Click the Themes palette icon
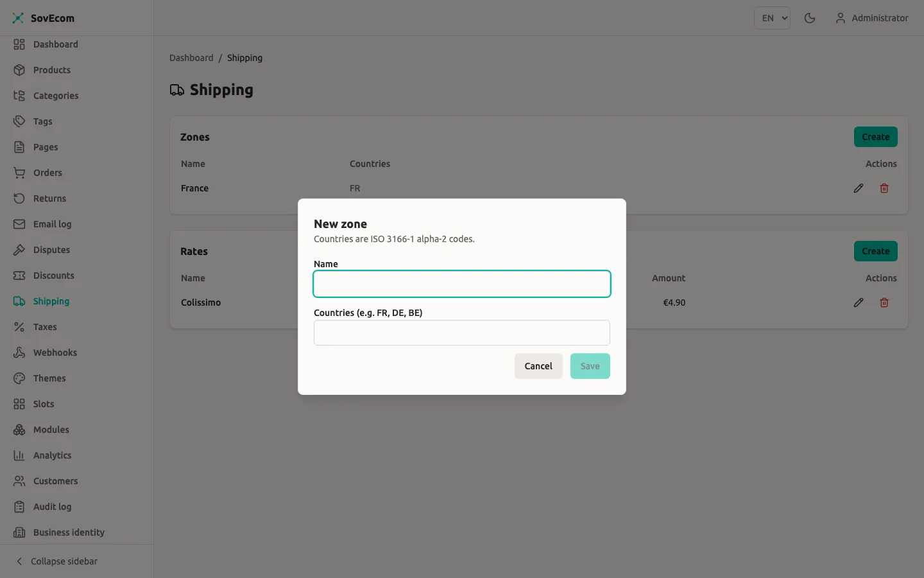Viewport: 924px width, 578px height. tap(19, 378)
